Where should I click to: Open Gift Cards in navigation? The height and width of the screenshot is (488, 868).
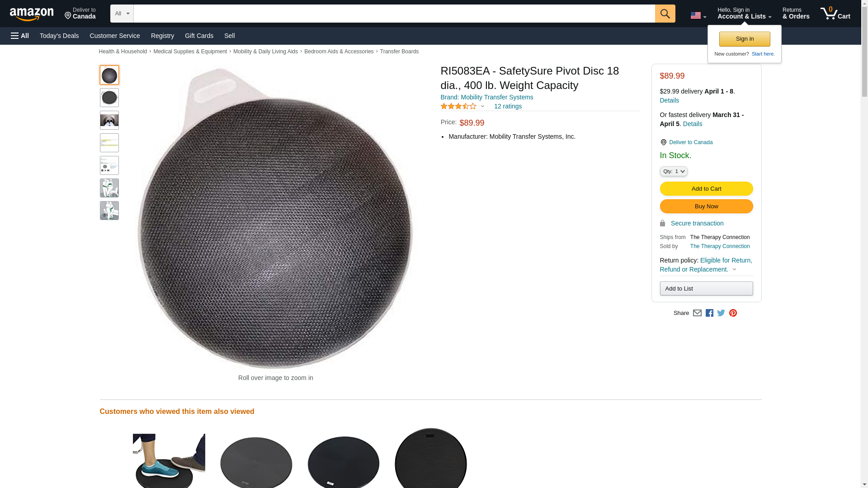(x=199, y=36)
